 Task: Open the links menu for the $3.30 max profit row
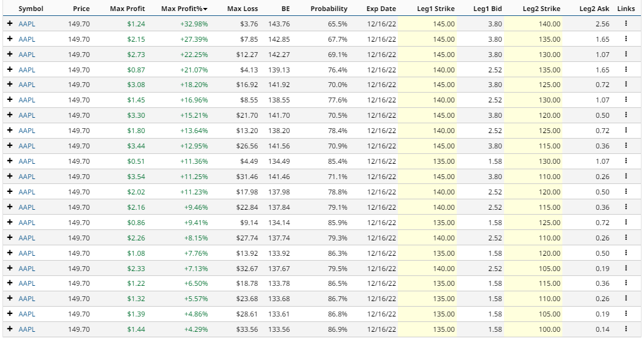click(626, 115)
